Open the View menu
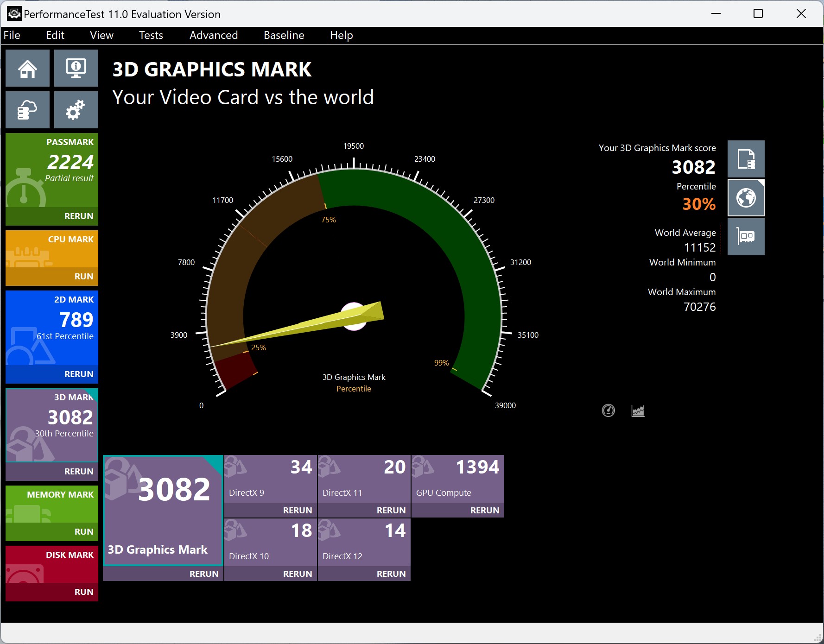This screenshot has height=644, width=824. pos(101,35)
